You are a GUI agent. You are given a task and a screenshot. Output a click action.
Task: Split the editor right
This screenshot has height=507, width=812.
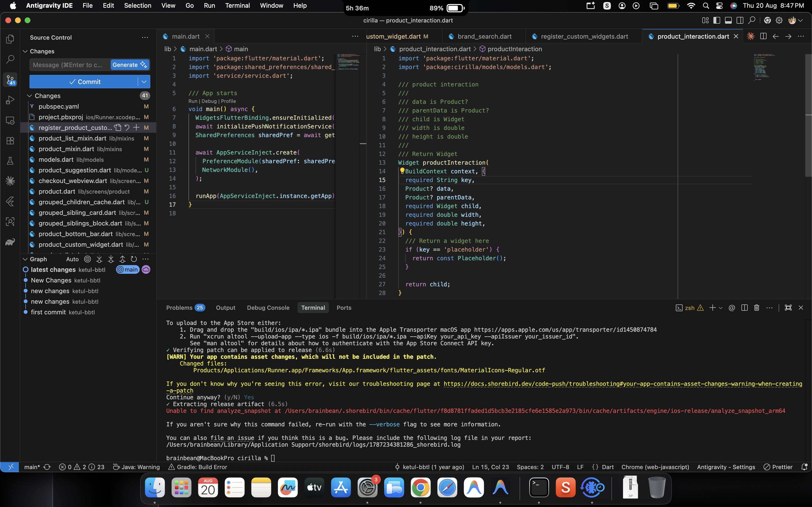pyautogui.click(x=763, y=36)
